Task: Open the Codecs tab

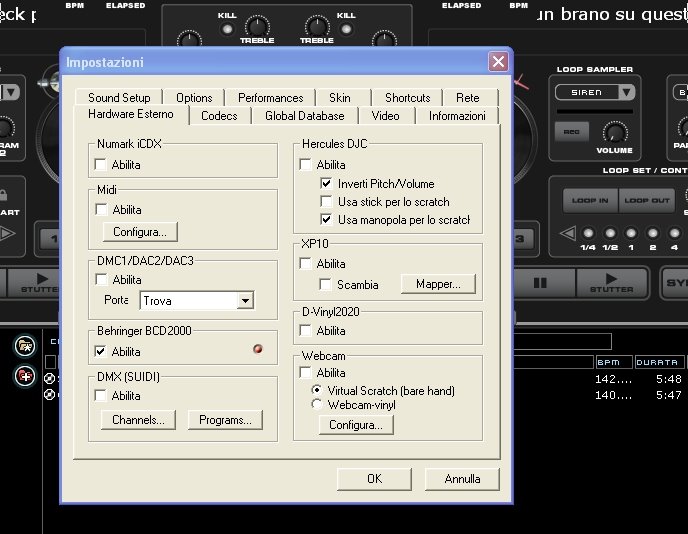Action: [219, 116]
